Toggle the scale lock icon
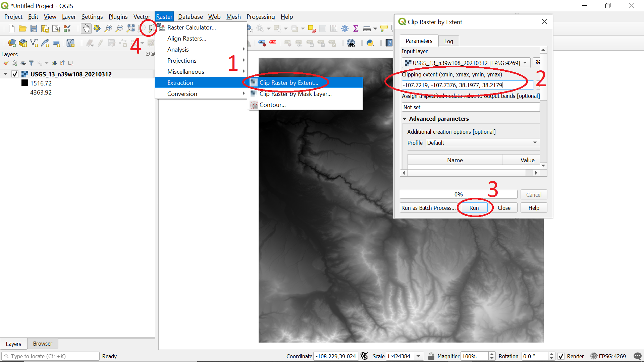The height and width of the screenshot is (362, 644). point(431,356)
